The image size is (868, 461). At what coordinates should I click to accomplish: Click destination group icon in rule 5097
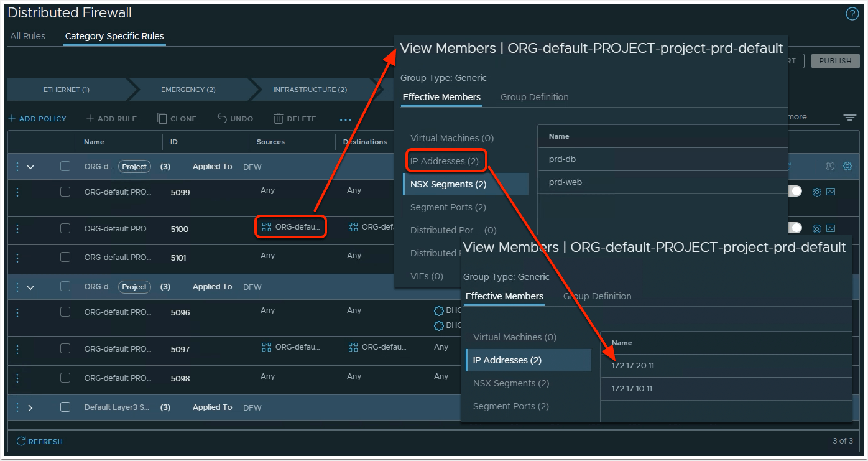[x=353, y=347]
